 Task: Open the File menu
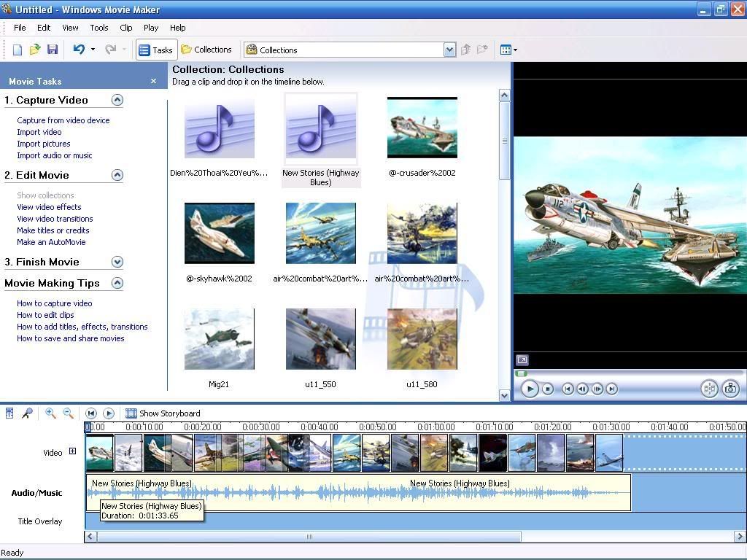pyautogui.click(x=20, y=28)
